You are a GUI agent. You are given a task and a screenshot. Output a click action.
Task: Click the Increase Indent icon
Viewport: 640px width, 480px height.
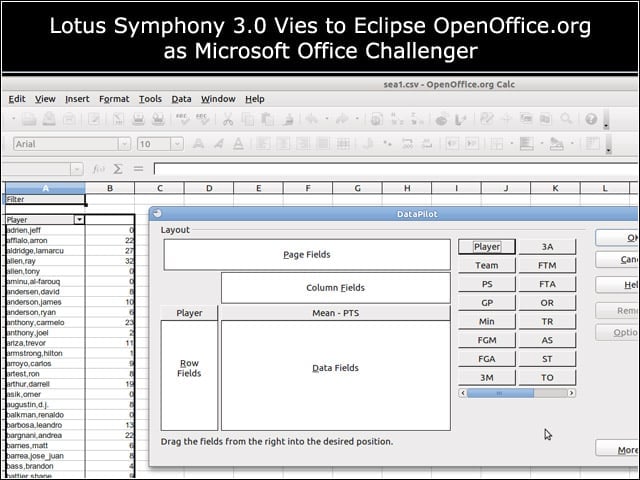[x=472, y=144]
